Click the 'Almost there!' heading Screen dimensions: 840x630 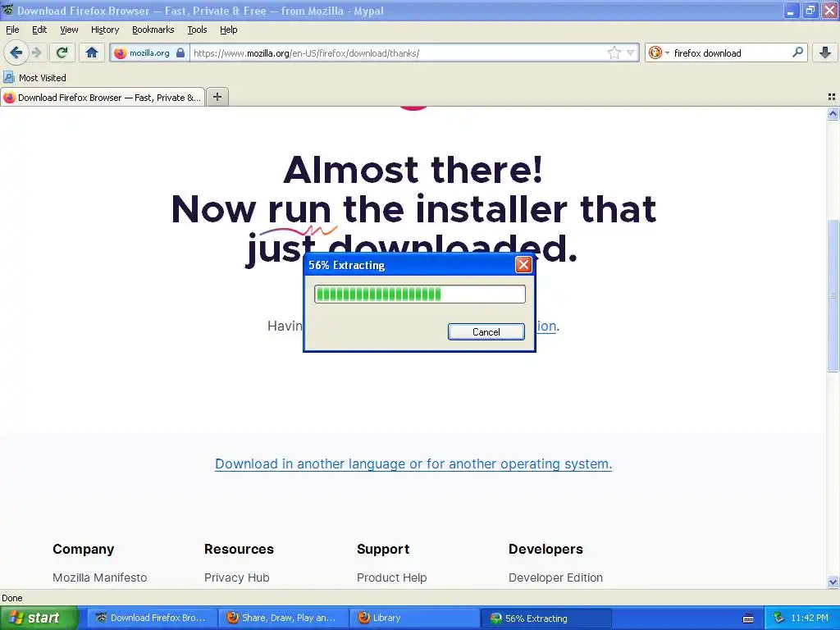pos(413,170)
